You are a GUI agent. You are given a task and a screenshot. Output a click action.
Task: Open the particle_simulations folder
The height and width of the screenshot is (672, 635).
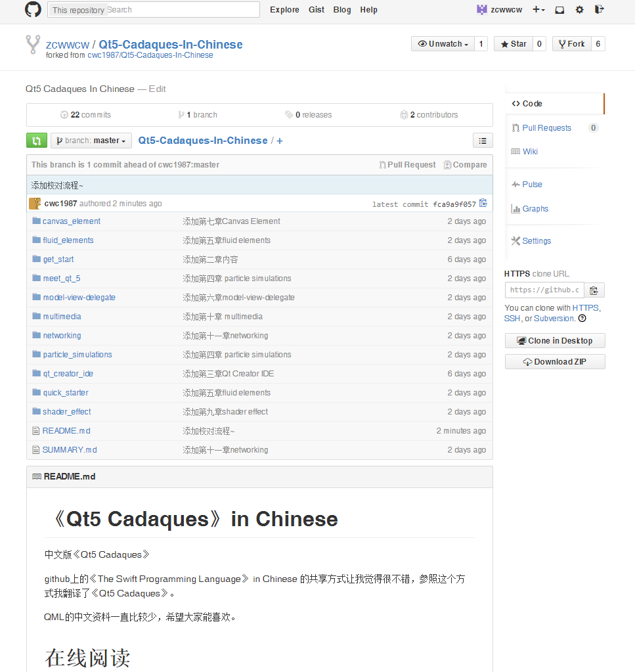(77, 355)
